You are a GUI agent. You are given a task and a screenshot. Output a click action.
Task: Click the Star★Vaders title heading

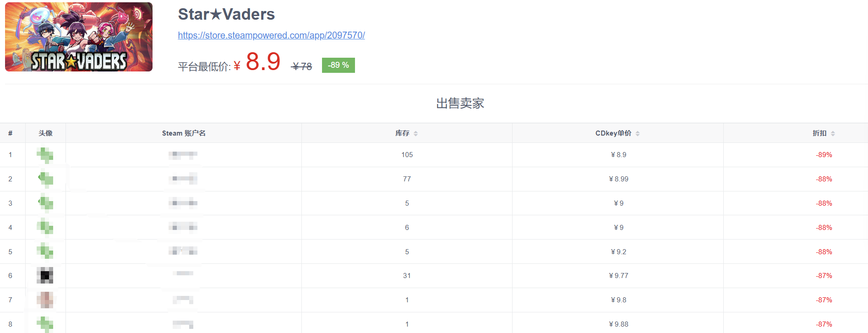(226, 14)
